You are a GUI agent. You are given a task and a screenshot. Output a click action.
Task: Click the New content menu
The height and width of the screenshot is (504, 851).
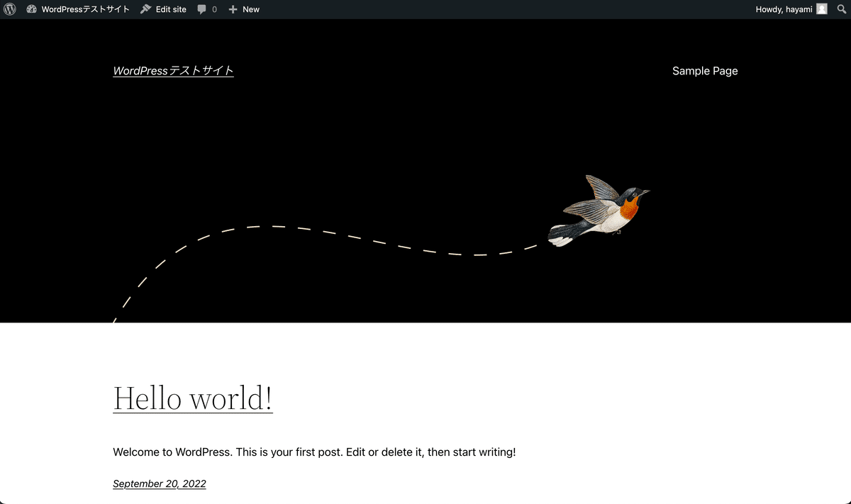pos(244,9)
